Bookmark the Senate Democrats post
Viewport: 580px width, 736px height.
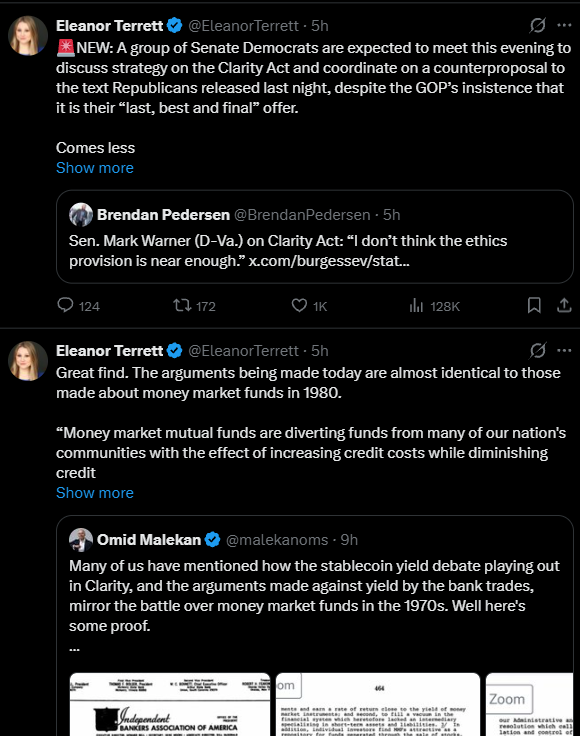pos(534,306)
